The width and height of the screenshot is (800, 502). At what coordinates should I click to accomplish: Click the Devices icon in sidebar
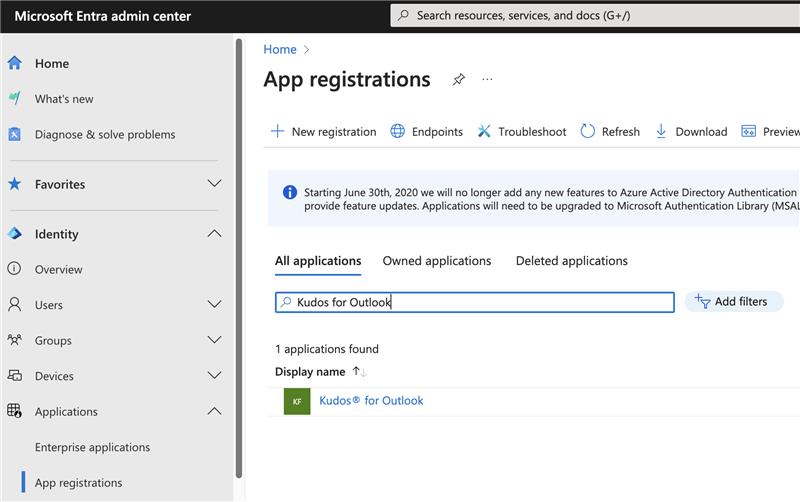click(15, 375)
